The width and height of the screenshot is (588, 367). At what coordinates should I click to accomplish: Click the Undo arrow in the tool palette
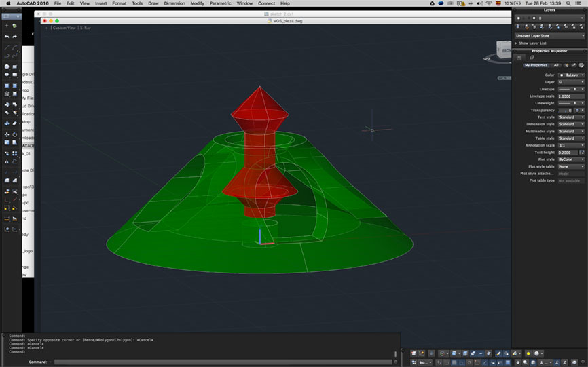point(7,37)
